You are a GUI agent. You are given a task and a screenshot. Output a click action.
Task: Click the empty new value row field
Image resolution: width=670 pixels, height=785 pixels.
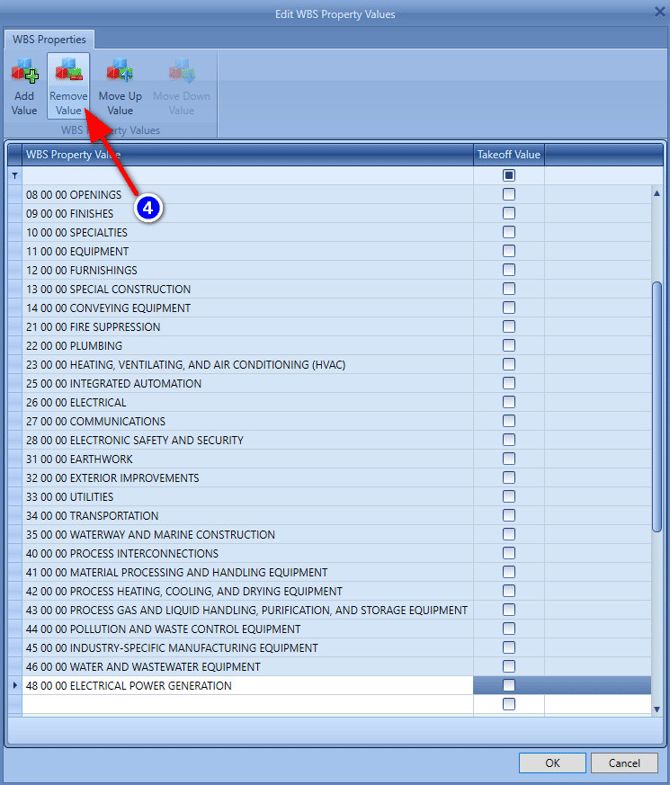tap(248, 704)
